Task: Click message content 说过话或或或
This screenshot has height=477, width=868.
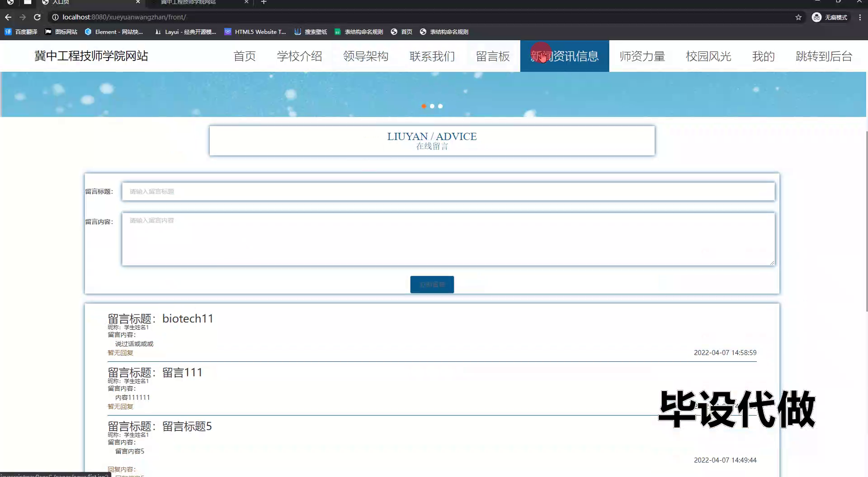Action: (134, 344)
